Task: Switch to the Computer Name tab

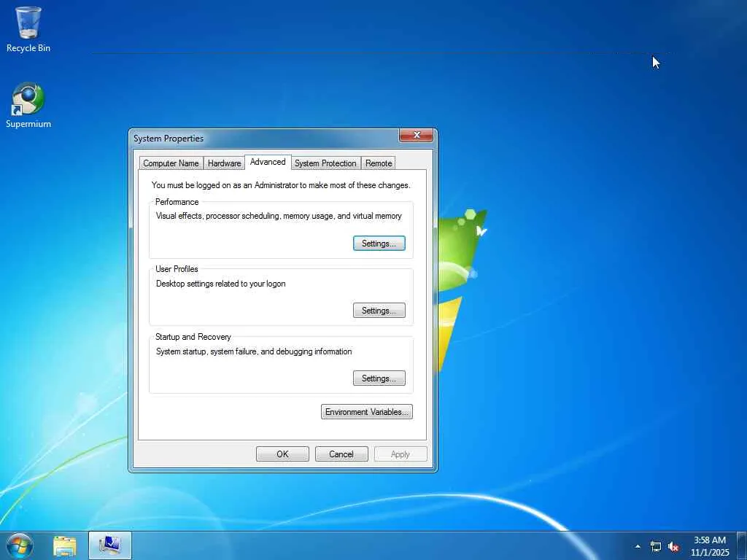Action: (x=171, y=163)
